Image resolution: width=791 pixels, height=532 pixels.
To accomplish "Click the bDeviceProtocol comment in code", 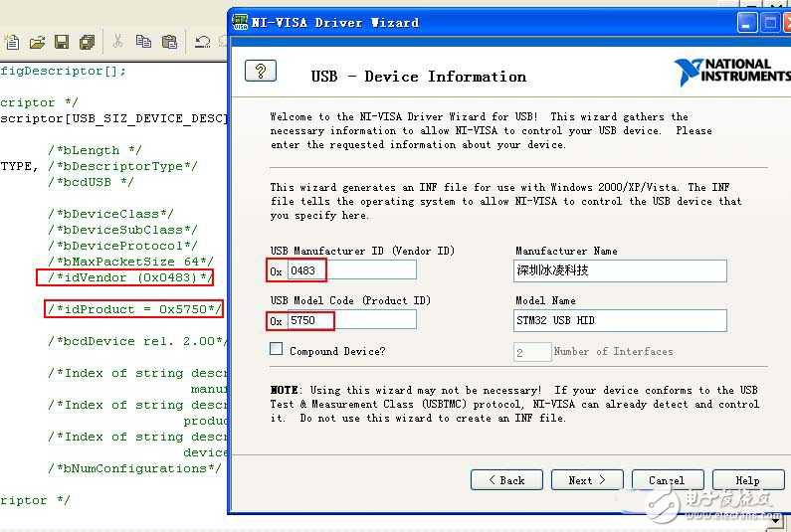I will coord(122,246).
